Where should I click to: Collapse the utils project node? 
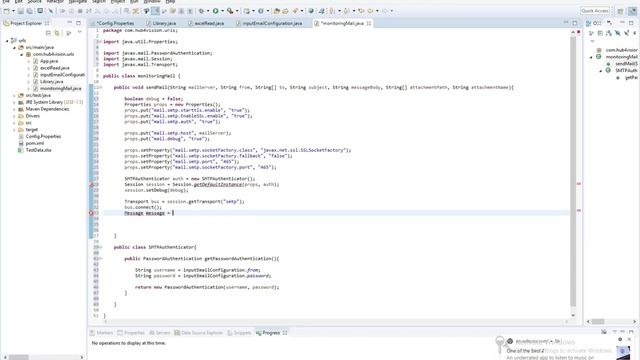point(7,40)
